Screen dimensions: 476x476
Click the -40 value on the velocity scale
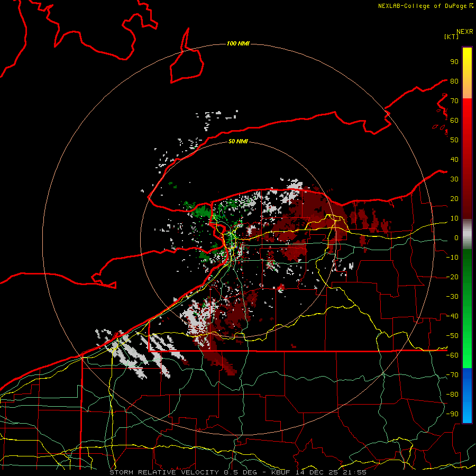pos(452,316)
